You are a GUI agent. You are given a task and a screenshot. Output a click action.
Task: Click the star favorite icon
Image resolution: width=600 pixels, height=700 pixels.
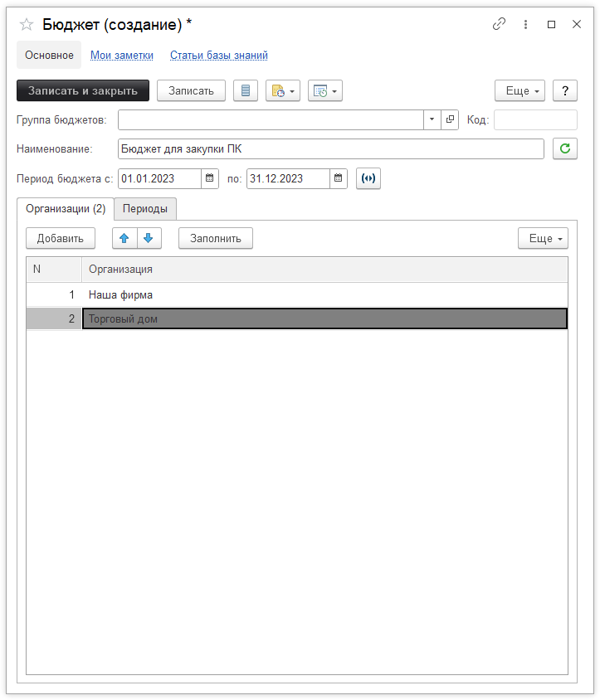tap(27, 24)
